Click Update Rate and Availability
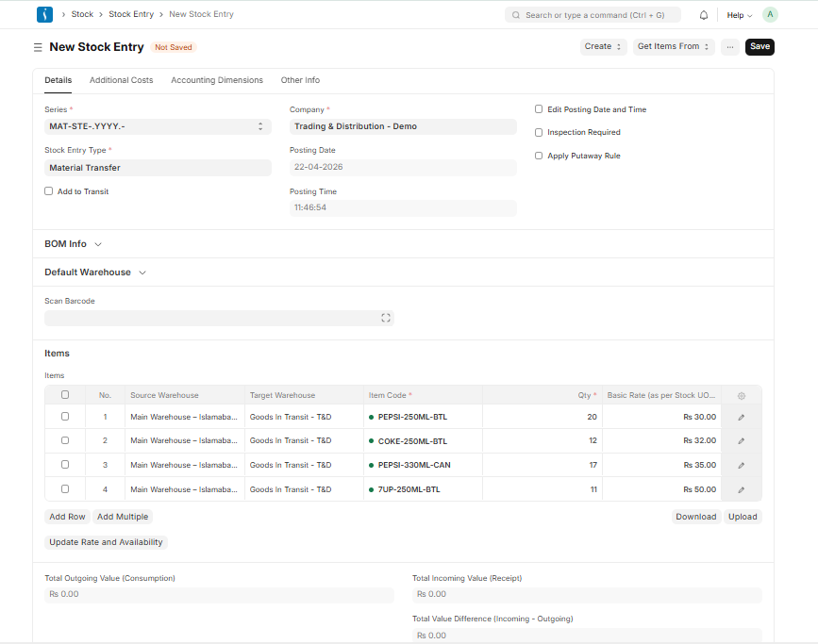The image size is (818, 644). [105, 541]
